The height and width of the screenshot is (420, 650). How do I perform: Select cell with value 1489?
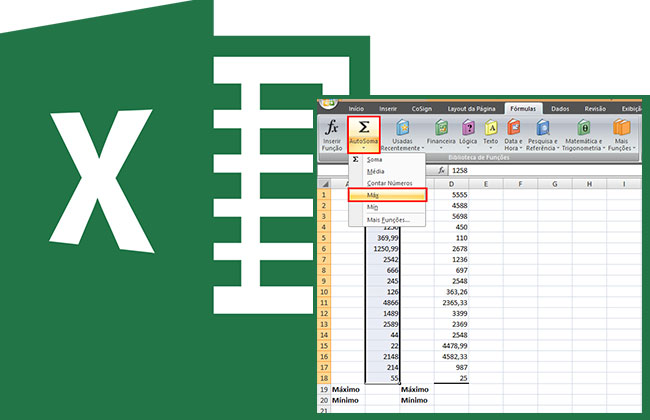pyautogui.click(x=383, y=313)
